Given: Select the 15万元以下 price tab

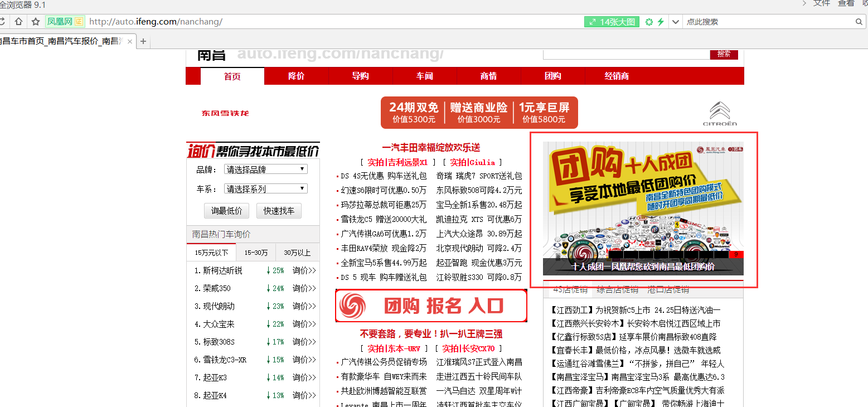Looking at the screenshot, I should [211, 253].
